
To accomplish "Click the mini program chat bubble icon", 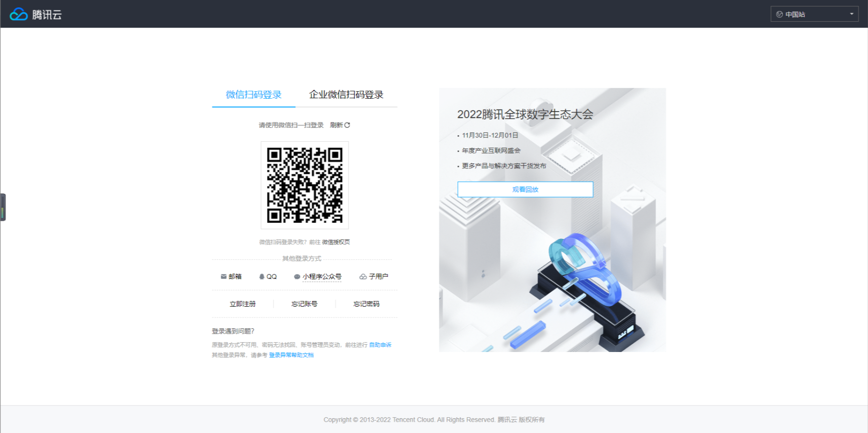I will pyautogui.click(x=297, y=276).
